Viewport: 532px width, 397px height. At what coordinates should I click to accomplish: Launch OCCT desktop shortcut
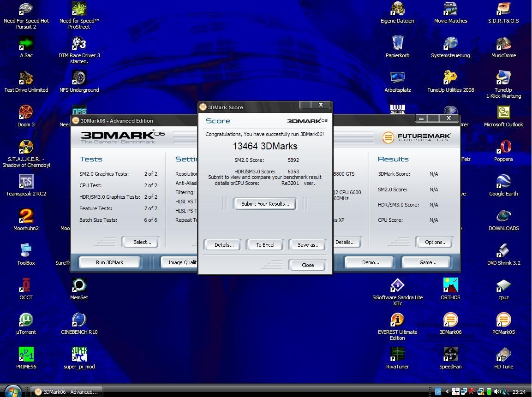click(x=26, y=290)
